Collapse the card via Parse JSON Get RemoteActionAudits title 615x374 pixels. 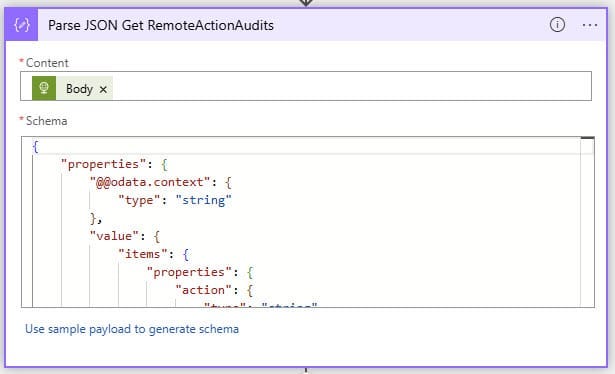coord(161,25)
